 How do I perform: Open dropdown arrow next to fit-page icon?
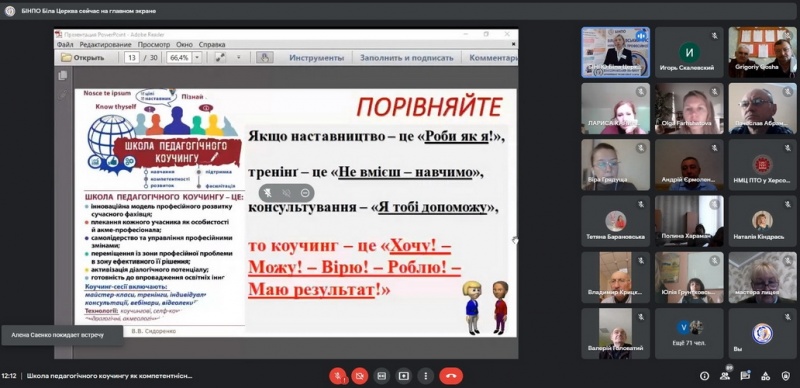[x=238, y=58]
